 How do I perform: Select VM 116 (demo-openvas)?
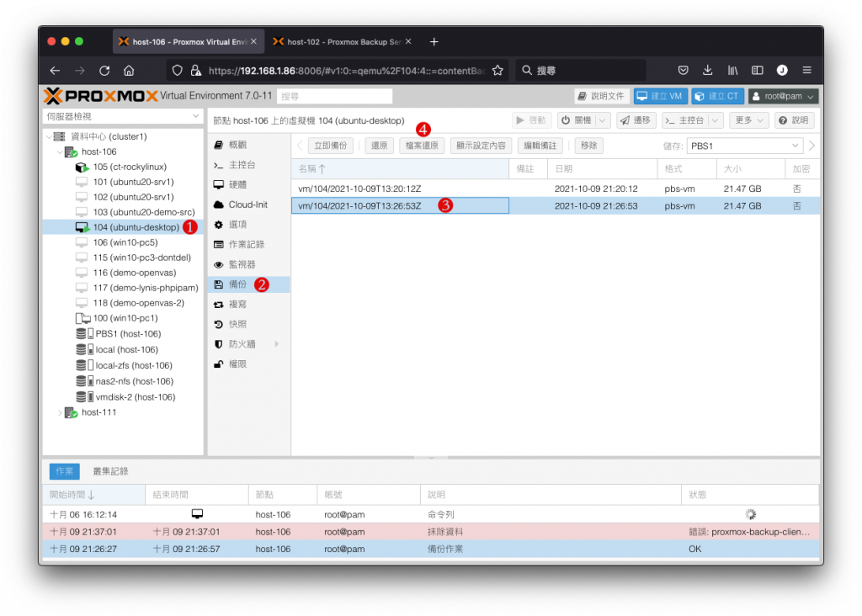(134, 273)
